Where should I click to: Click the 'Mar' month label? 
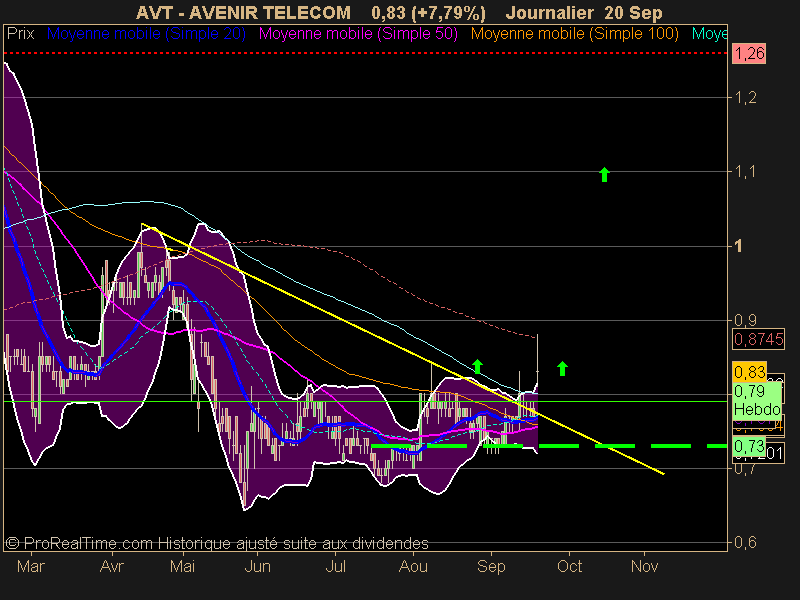pyautogui.click(x=31, y=566)
